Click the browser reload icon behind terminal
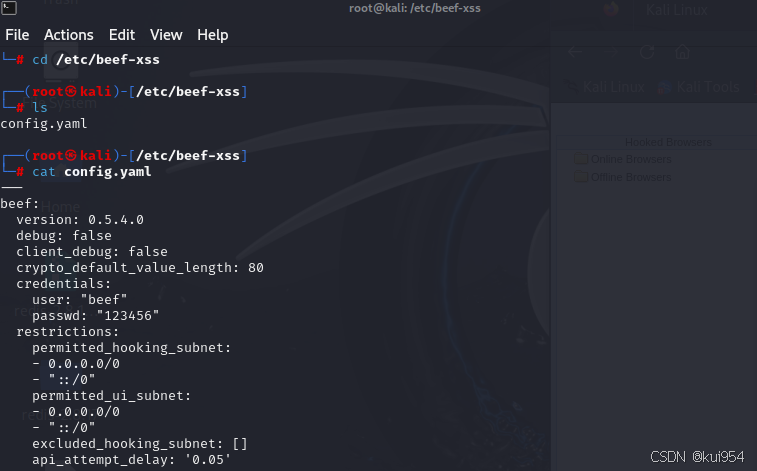The height and width of the screenshot is (471, 757). tap(647, 52)
